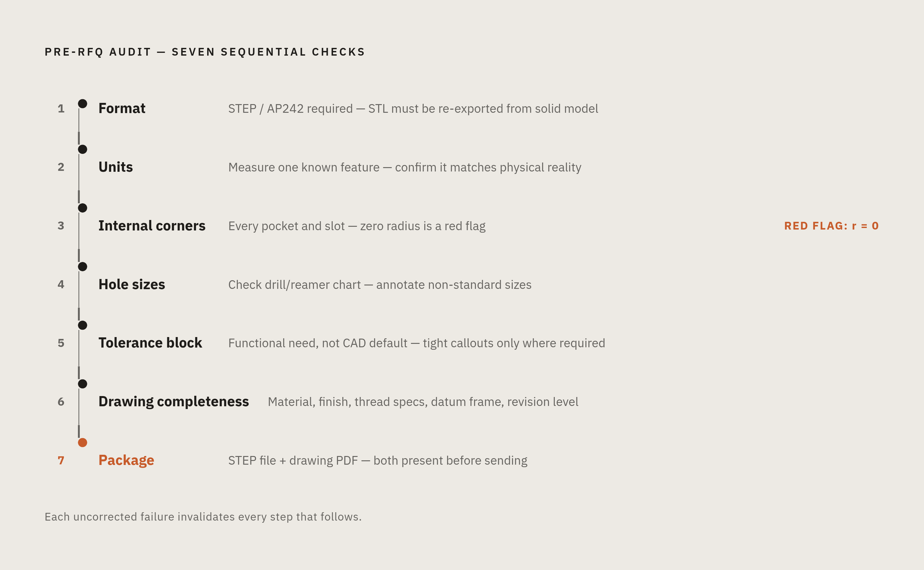Click the orange Package timeline dot
The width and height of the screenshot is (924, 570).
[83, 443]
